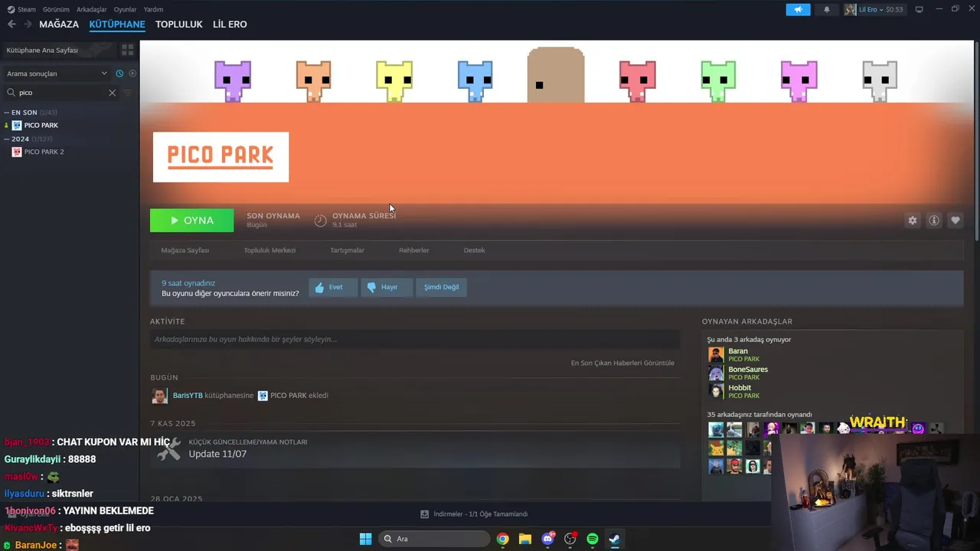980x551 pixels.
Task: Select the KÜTÜPHANE tab
Action: pos(117,24)
